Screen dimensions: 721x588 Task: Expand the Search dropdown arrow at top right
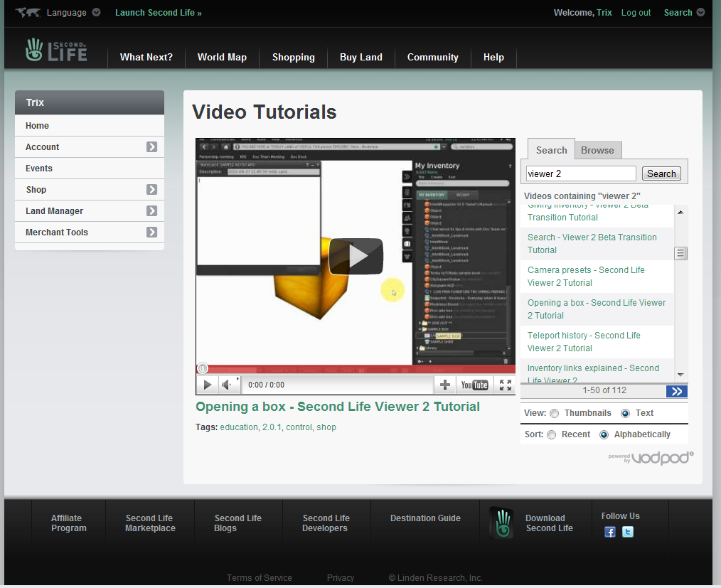(x=700, y=12)
